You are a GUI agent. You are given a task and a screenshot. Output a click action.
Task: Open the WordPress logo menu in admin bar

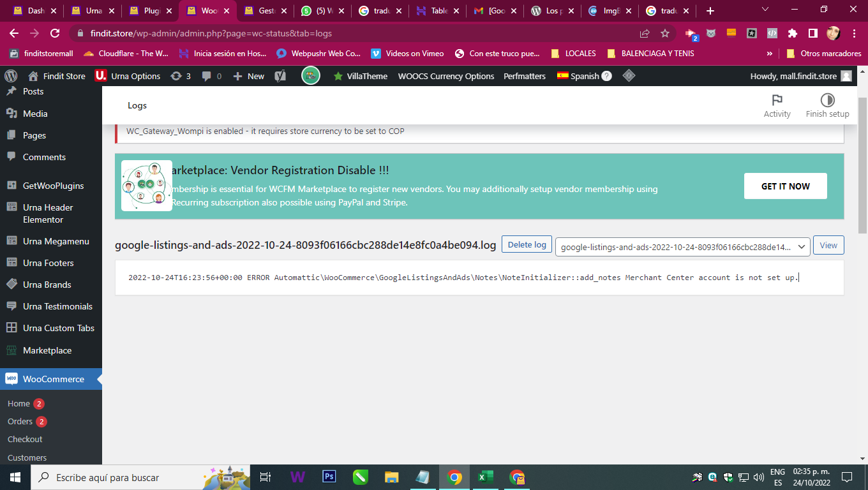[10, 76]
